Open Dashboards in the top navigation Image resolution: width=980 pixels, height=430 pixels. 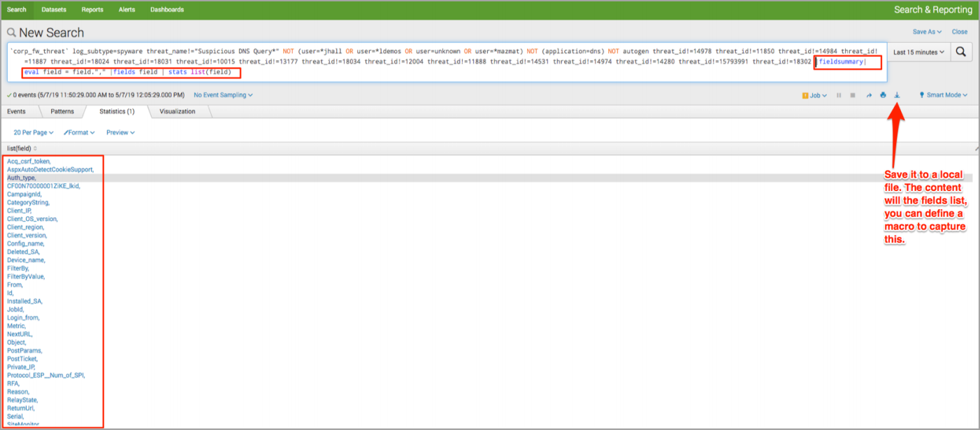click(x=166, y=10)
